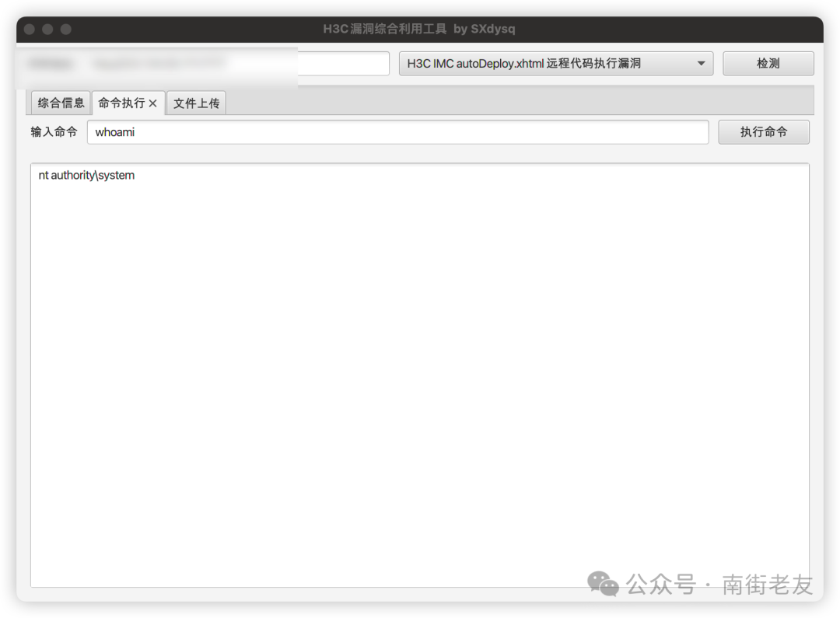This screenshot has height=618, width=840.
Task: Open the vulnerability type dropdown
Action: (555, 64)
